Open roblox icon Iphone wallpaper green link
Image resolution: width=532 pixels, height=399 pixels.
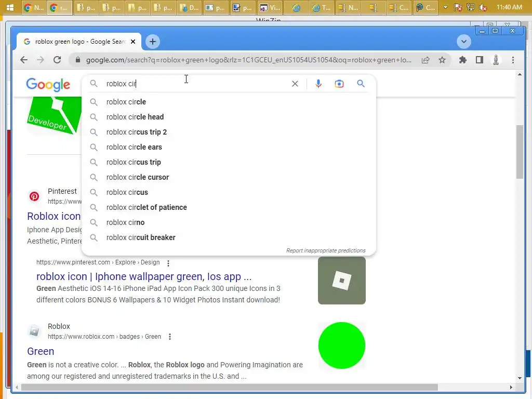click(x=144, y=276)
